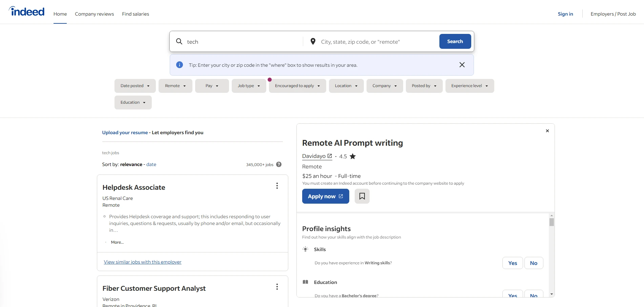Click the Education book icon

306,282
